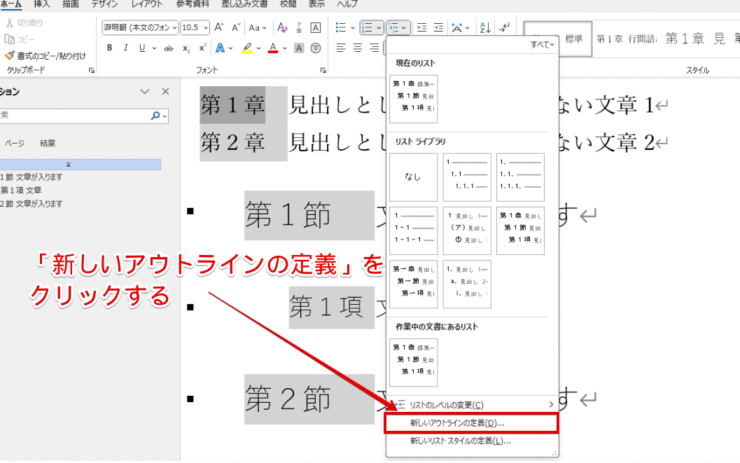The width and height of the screenshot is (740, 463).
Task: Click the Format Painter brush icon
Action: click(x=9, y=55)
